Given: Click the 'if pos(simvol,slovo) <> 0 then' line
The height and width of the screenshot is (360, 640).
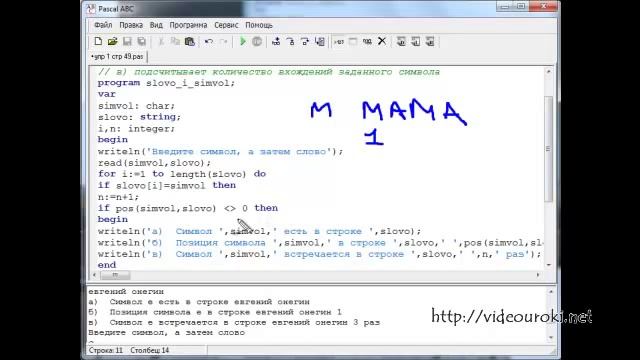Looking at the screenshot, I should point(188,208).
